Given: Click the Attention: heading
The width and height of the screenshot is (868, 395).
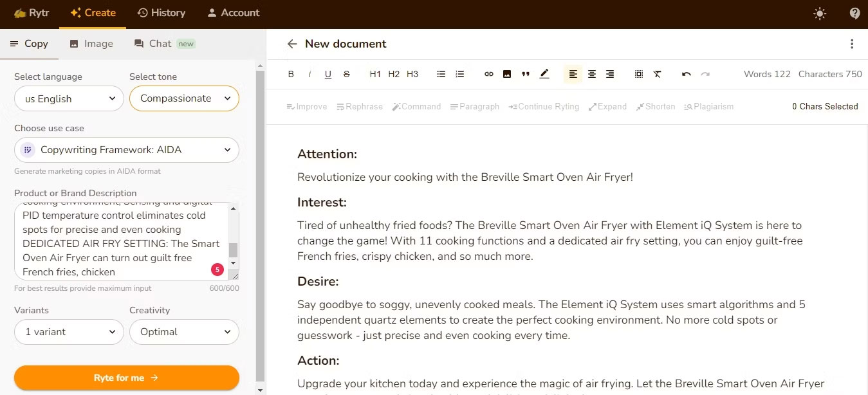Looking at the screenshot, I should tap(327, 154).
